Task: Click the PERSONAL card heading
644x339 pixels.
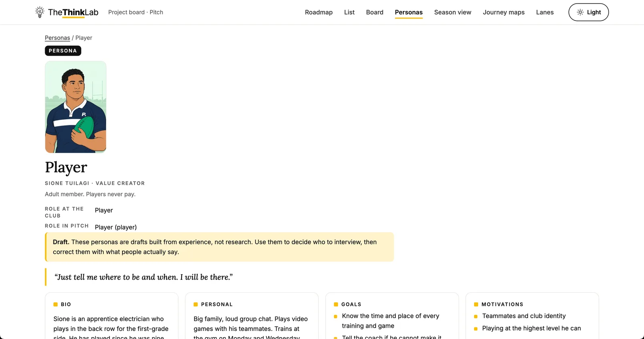Action: click(x=217, y=304)
